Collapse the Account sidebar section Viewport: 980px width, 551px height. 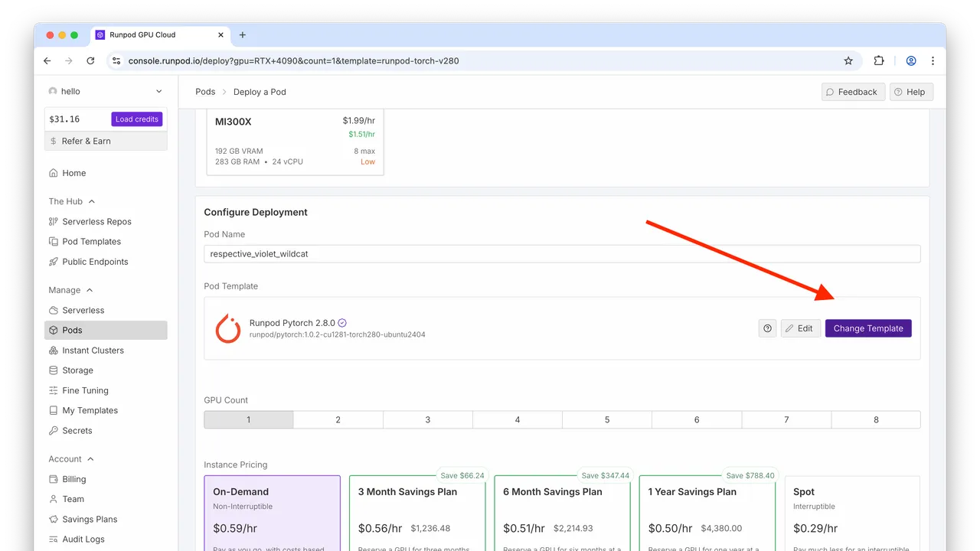point(71,459)
